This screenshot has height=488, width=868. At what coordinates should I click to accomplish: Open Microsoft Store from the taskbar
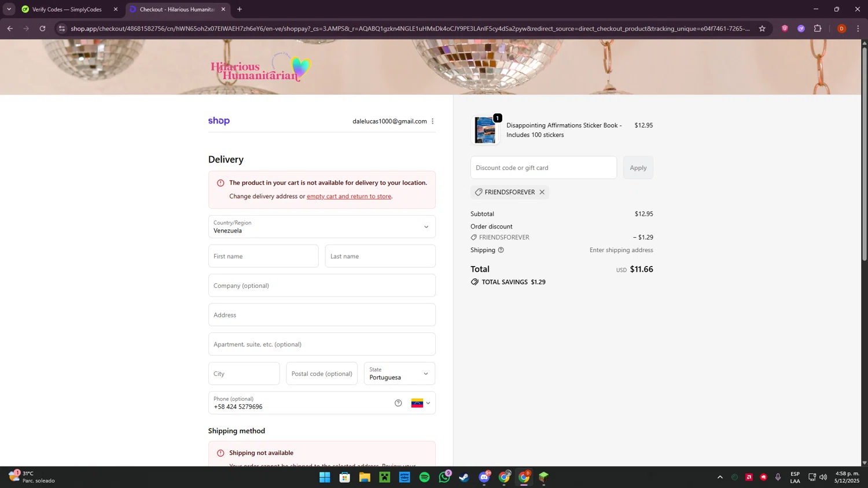click(x=345, y=477)
